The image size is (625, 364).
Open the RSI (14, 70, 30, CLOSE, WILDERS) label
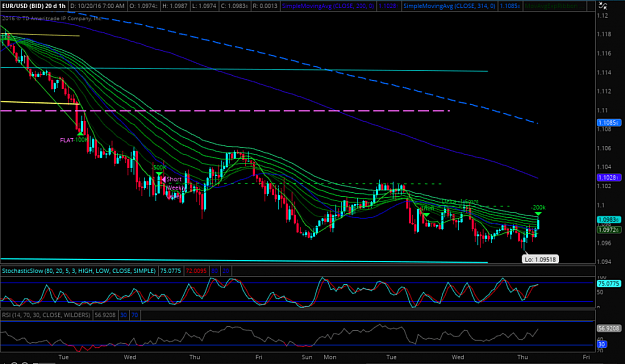(x=46, y=315)
